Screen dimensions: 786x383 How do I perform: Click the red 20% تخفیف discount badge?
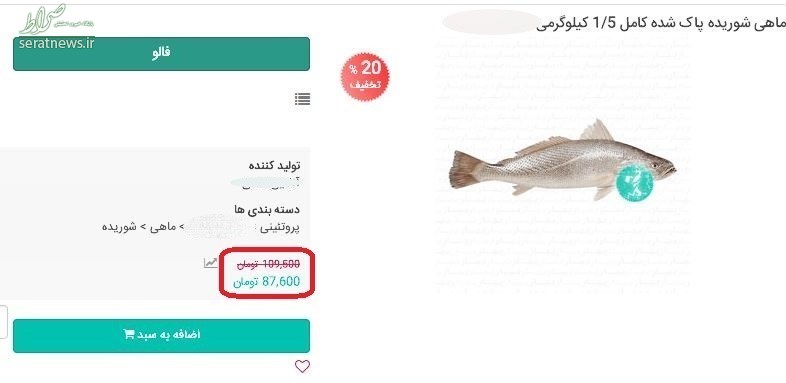(x=364, y=76)
